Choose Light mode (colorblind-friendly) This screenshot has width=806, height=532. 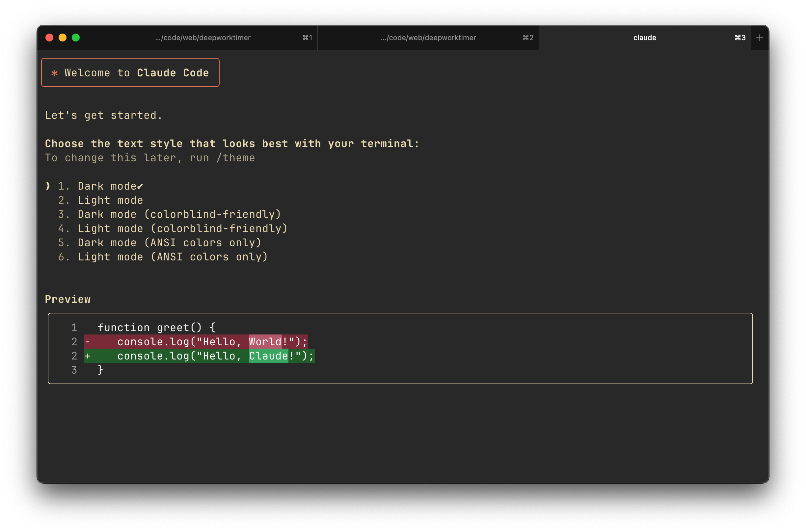click(x=182, y=229)
